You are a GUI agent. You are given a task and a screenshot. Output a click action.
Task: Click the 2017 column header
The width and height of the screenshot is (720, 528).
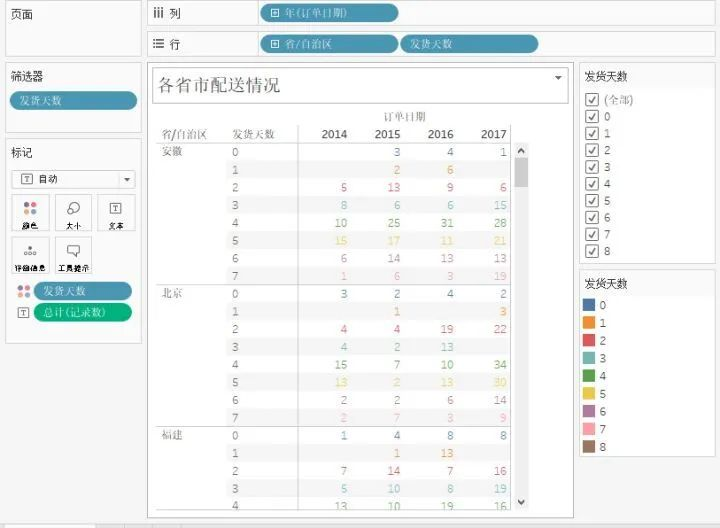(493, 134)
